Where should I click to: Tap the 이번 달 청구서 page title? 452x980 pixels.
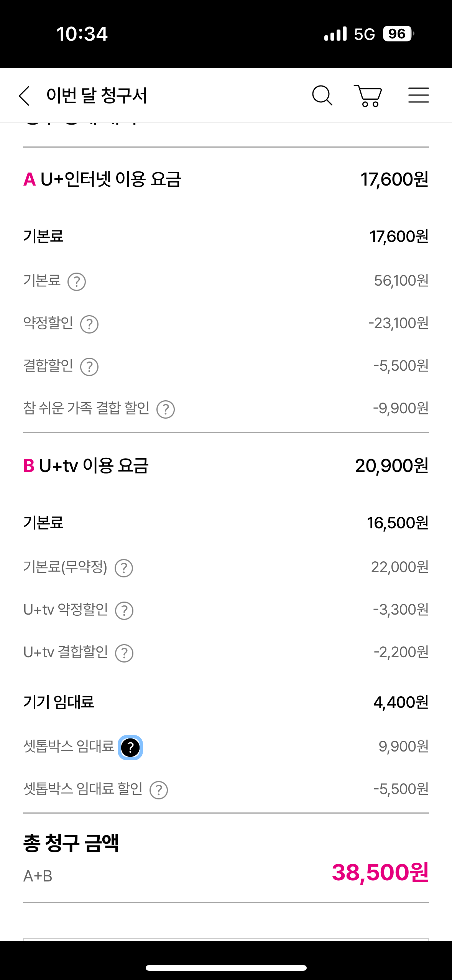click(97, 95)
